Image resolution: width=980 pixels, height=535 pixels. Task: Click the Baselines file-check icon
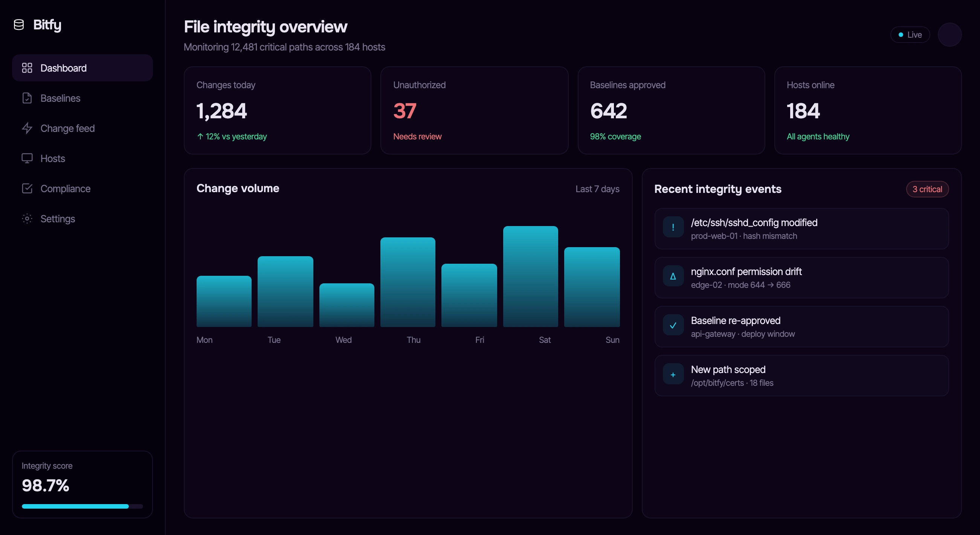(27, 98)
